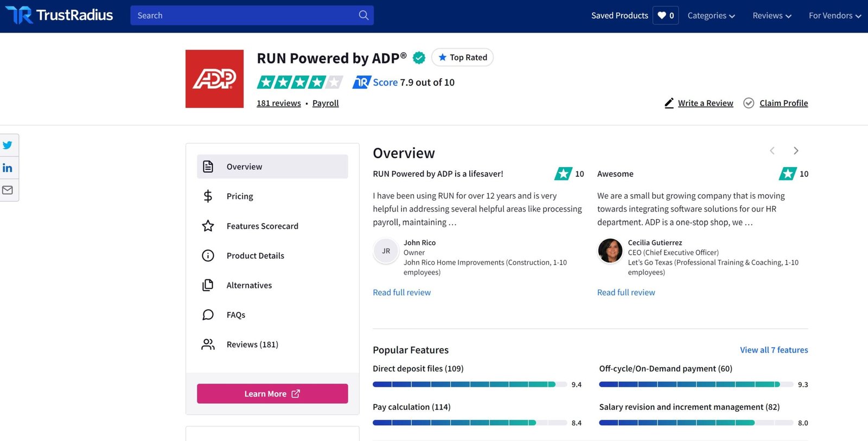Click the Alternatives copy icon
This screenshot has width=868, height=441.
208,285
